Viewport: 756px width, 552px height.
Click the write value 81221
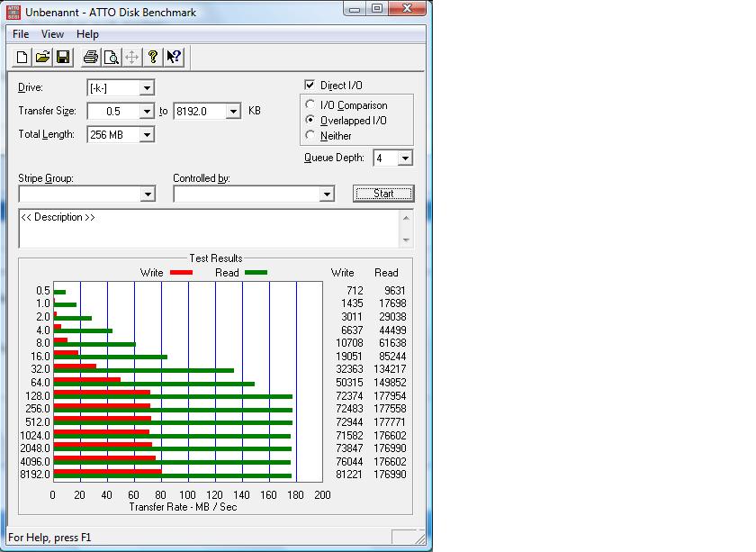click(x=349, y=475)
